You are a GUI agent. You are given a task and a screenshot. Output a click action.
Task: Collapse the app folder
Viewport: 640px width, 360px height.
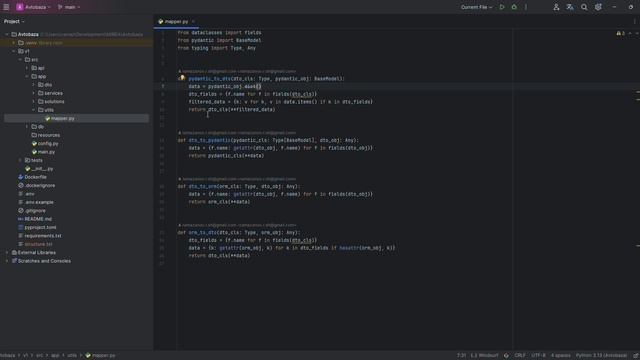pos(27,76)
